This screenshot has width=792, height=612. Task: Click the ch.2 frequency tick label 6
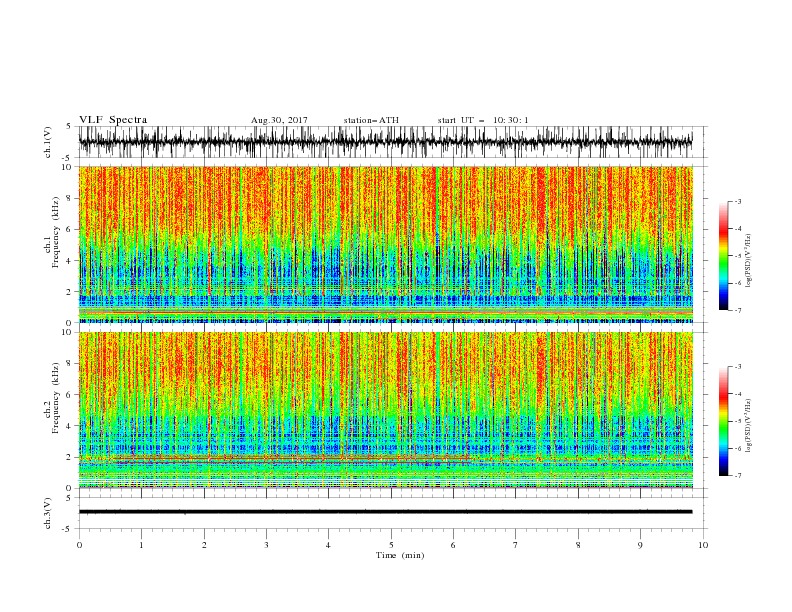pyautogui.click(x=70, y=395)
